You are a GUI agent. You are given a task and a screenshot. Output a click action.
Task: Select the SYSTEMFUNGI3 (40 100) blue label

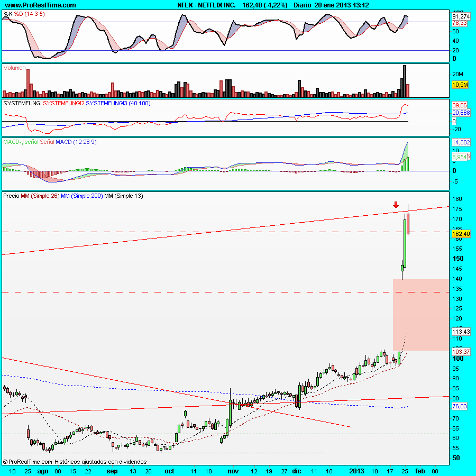coord(118,103)
